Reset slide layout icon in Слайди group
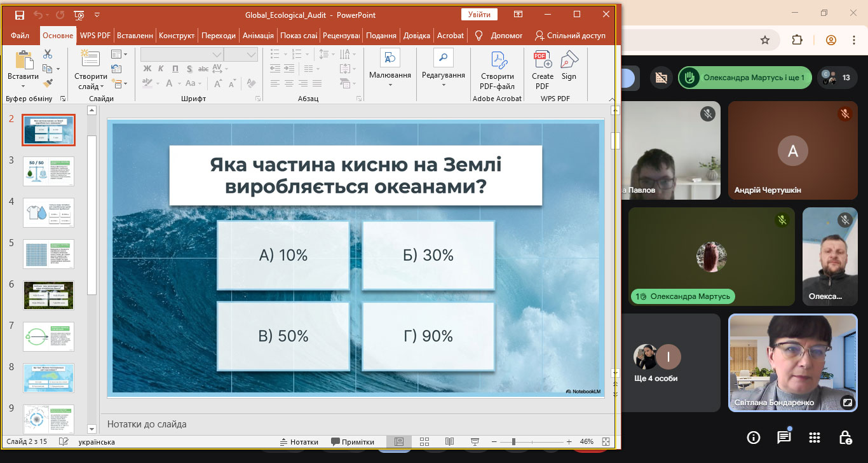The image size is (868, 463). (116, 69)
